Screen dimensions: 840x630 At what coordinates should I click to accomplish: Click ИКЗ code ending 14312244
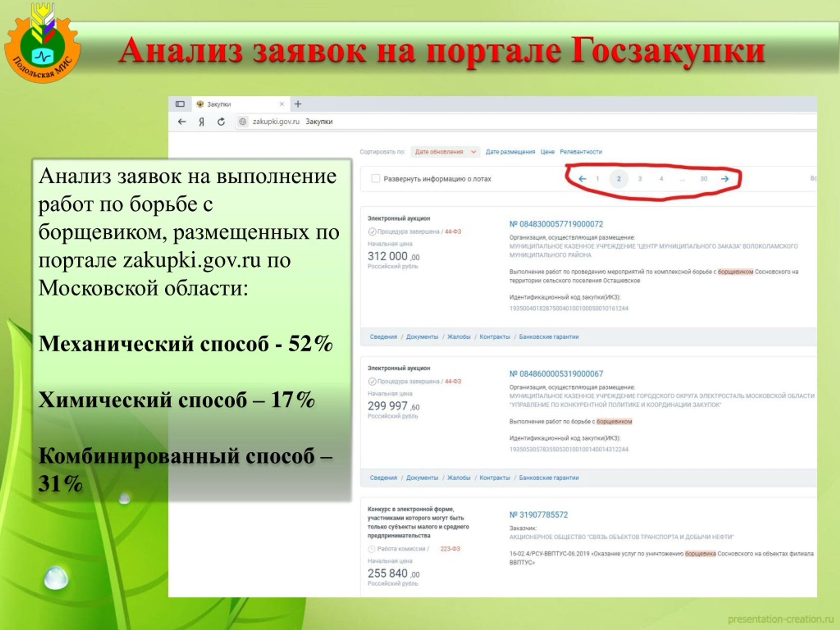pyautogui.click(x=569, y=449)
